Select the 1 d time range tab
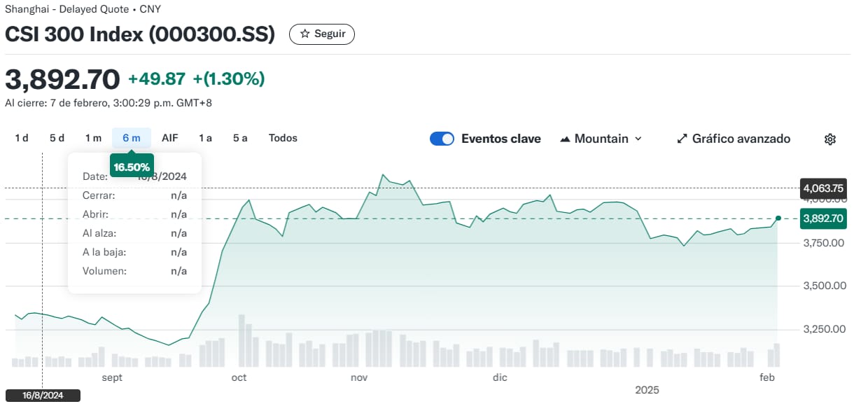The image size is (868, 404). [x=22, y=138]
